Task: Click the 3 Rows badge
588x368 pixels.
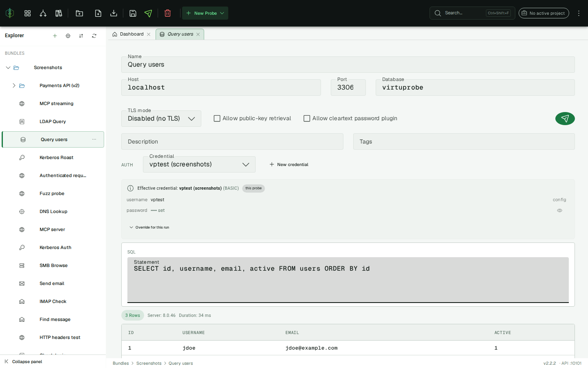Action: pos(133,315)
